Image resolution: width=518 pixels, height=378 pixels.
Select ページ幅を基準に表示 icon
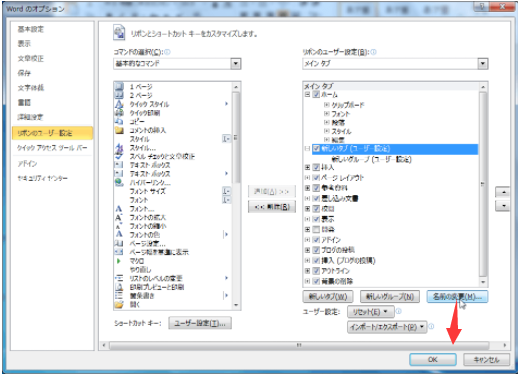coord(119,252)
